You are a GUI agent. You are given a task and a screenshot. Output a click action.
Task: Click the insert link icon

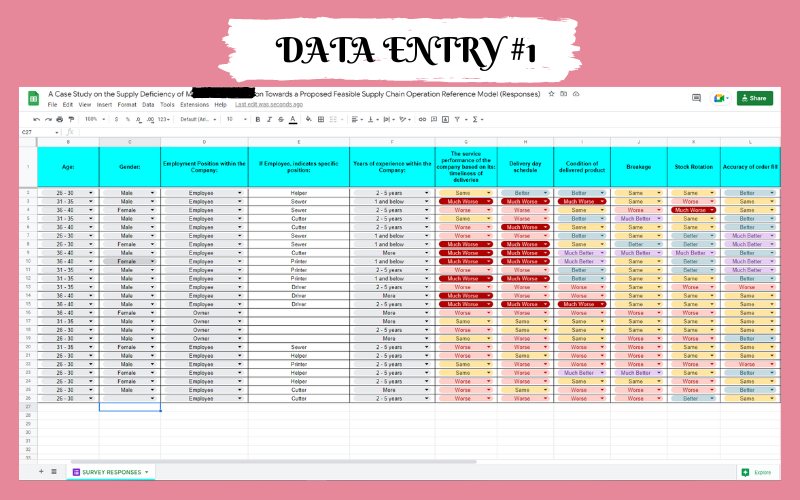422,119
